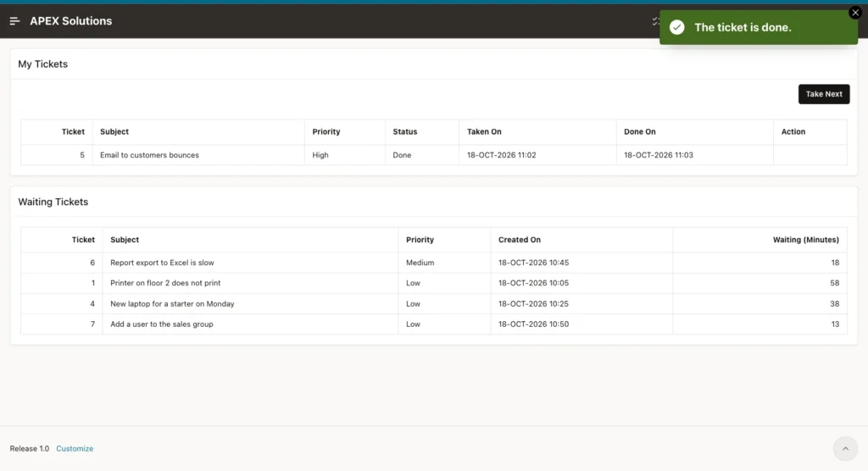Click Low priority in Printer row
Viewport: 868px width, 471px height.
(x=413, y=283)
